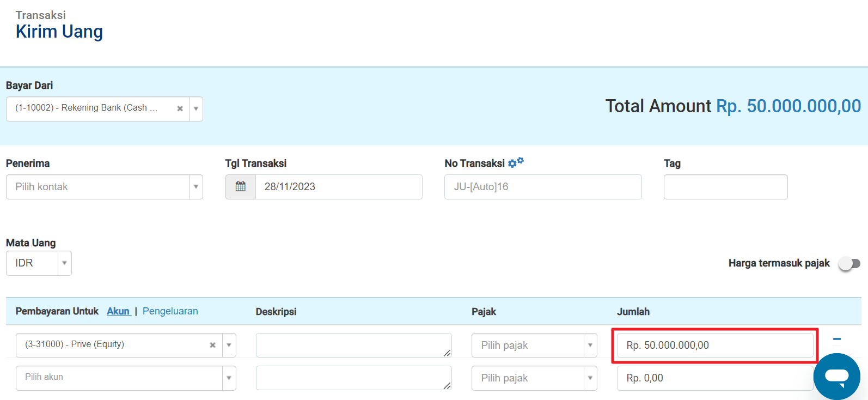Click the transaction date field 28/11/2023

click(339, 187)
